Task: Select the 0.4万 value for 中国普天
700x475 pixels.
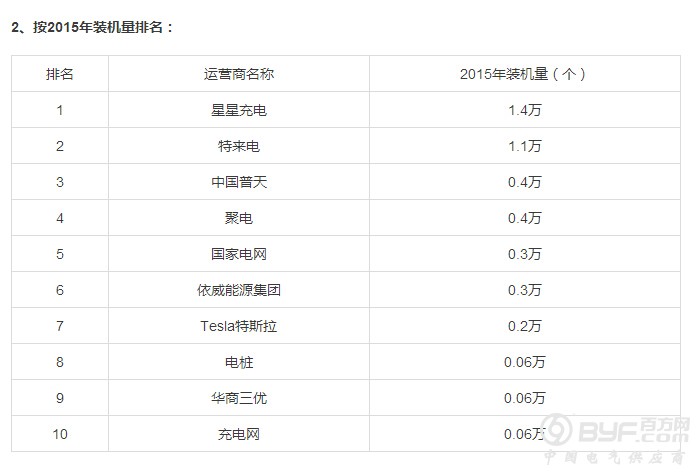Action: pos(525,182)
